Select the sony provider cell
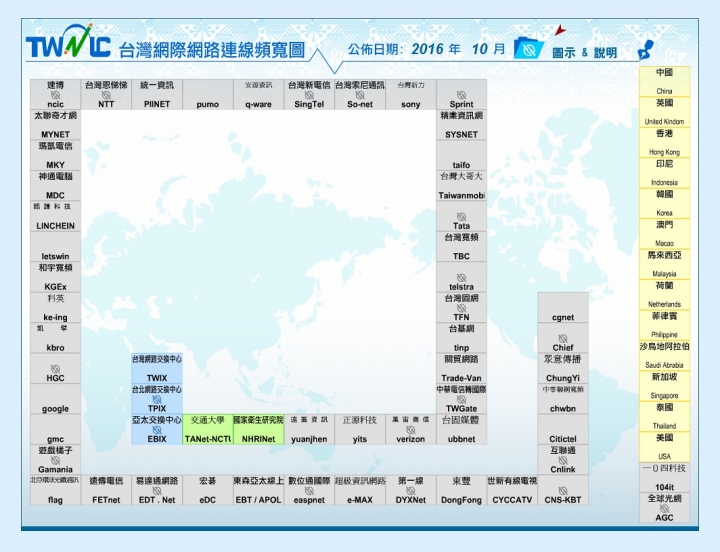720x552 pixels. click(411, 94)
